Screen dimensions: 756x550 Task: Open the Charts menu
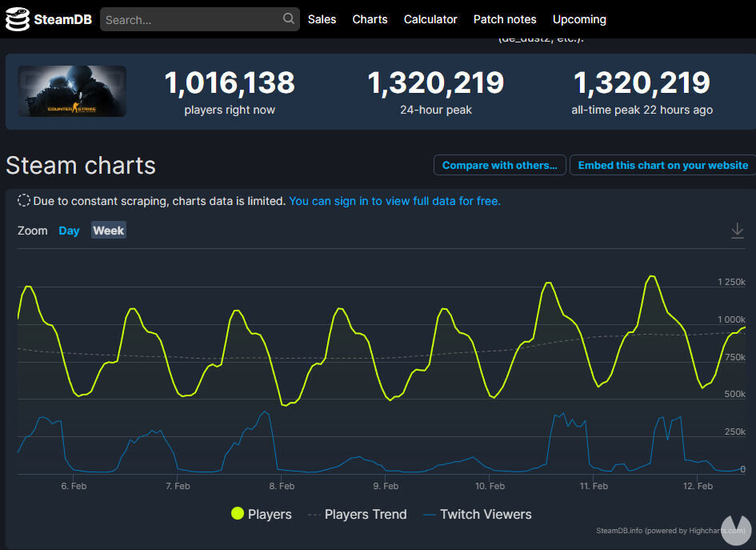[370, 19]
